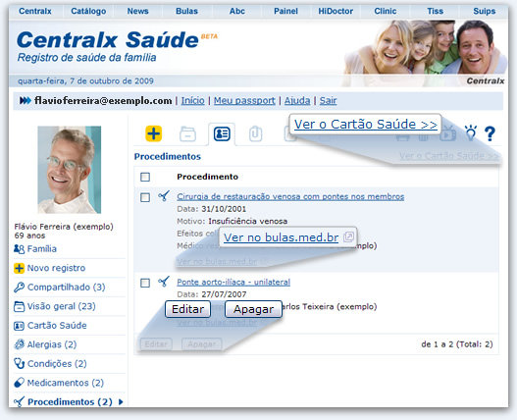
Task: Click the TV video tutorial icon
Action: point(448,133)
